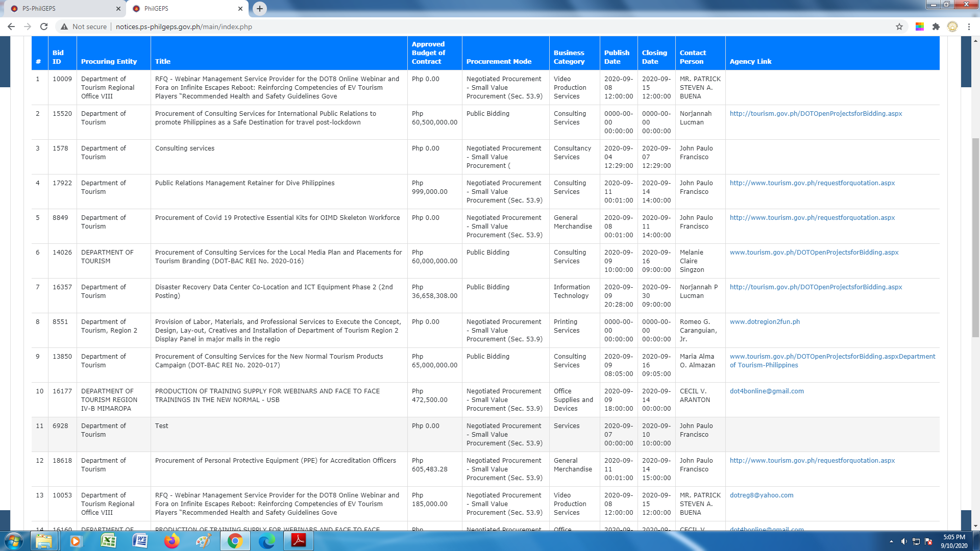Click the Action Center flag icon

(928, 541)
